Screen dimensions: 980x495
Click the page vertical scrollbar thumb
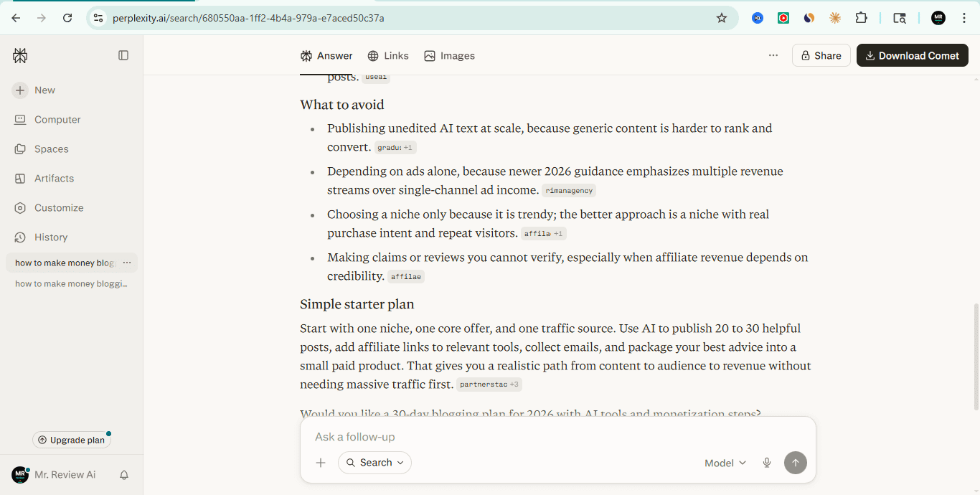point(975,357)
